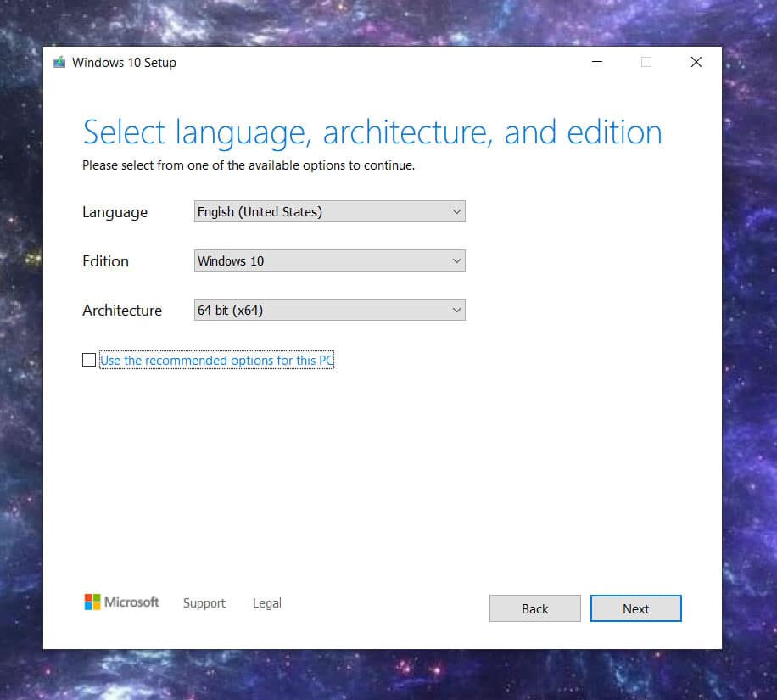Go to previous step with Back button
The height and width of the screenshot is (700, 777).
pos(534,608)
